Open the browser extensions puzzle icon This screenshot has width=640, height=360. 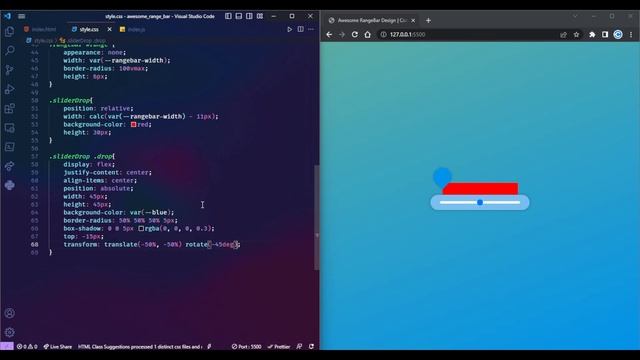(x=592, y=35)
